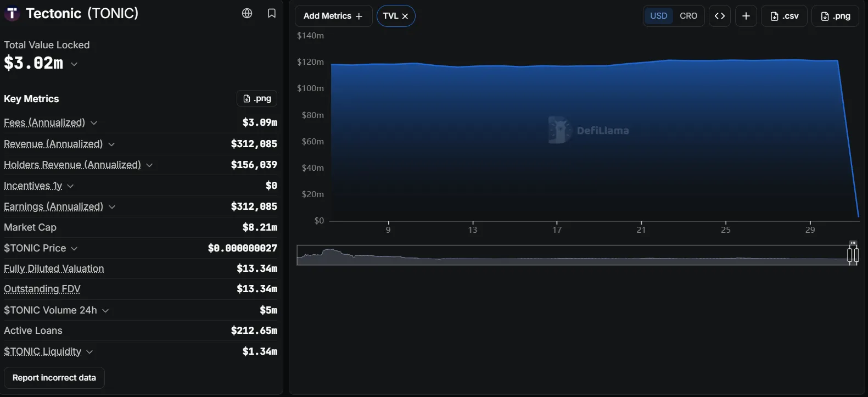Download the chart as .png
This screenshot has width=868, height=397.
pyautogui.click(x=836, y=16)
